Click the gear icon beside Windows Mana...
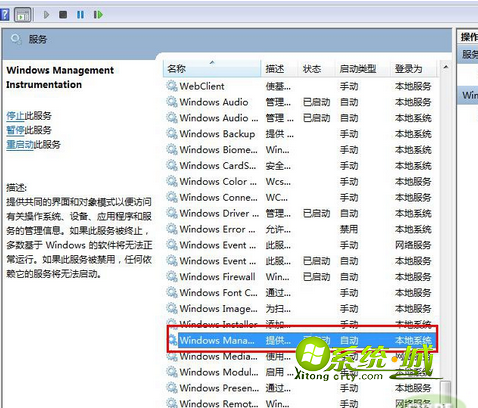This screenshot has height=408, width=478. (x=172, y=340)
